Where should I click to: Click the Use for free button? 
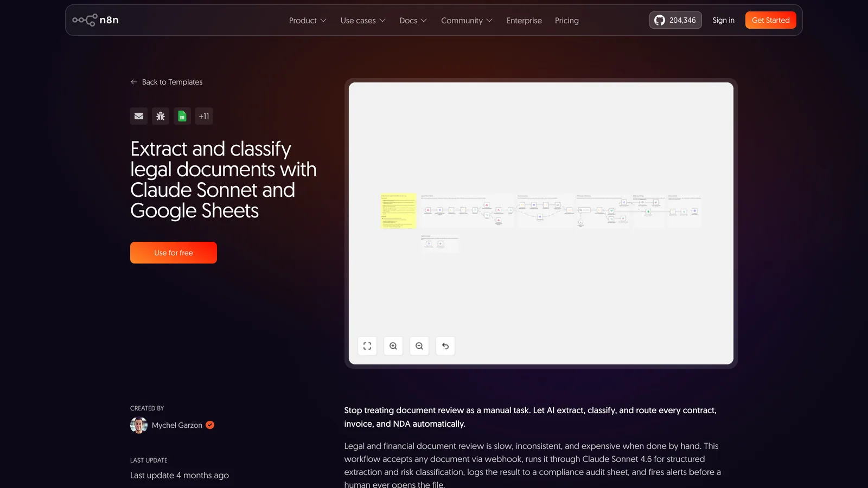(174, 253)
